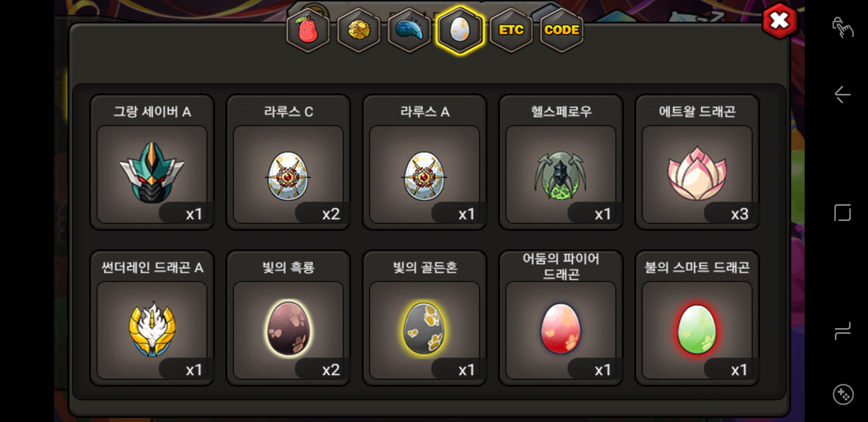The width and height of the screenshot is (868, 422).
Task: Close the inventory with red X
Action: click(780, 21)
